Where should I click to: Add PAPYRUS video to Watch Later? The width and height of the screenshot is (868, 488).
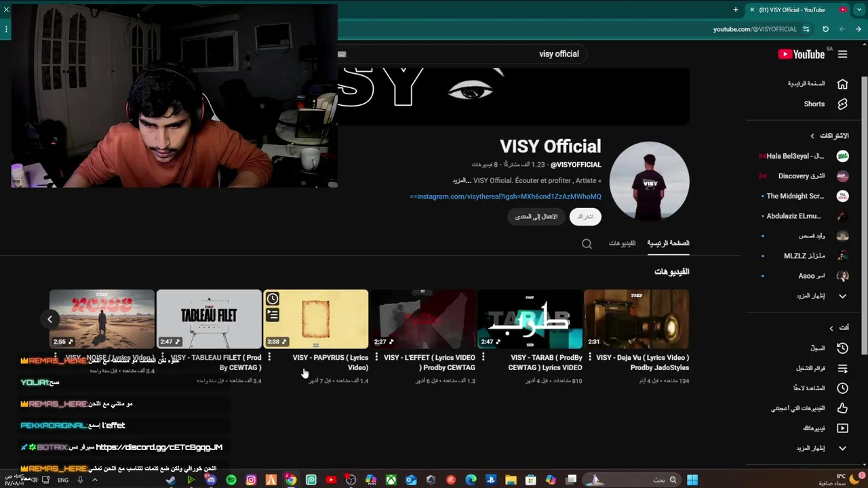(x=273, y=299)
